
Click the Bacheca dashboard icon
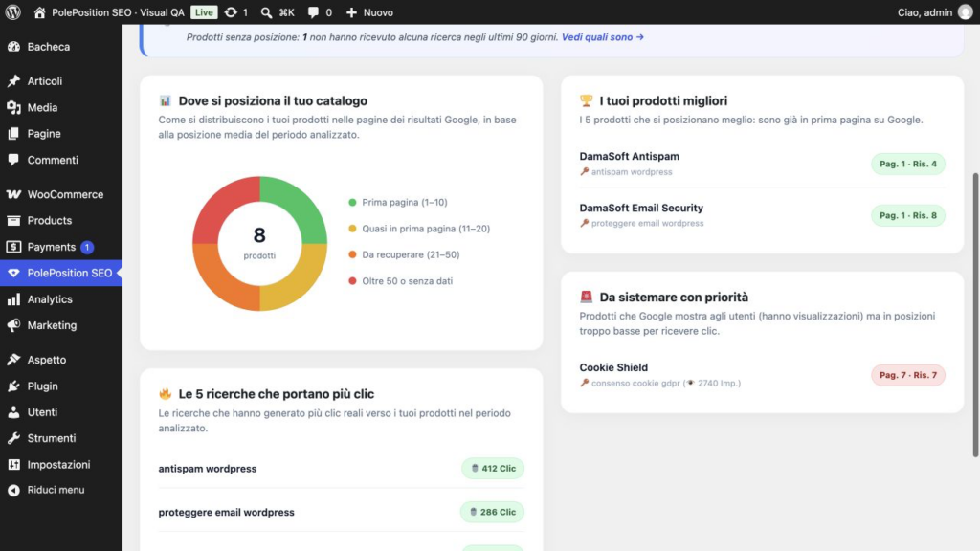(x=13, y=47)
